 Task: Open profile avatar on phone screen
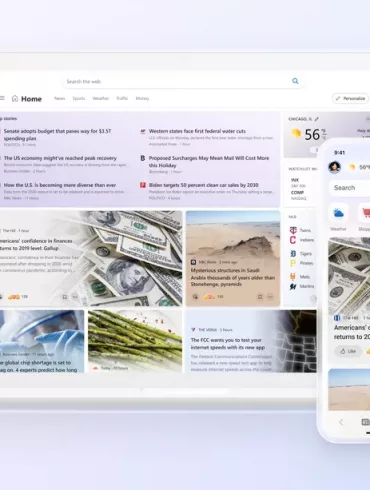click(x=334, y=167)
